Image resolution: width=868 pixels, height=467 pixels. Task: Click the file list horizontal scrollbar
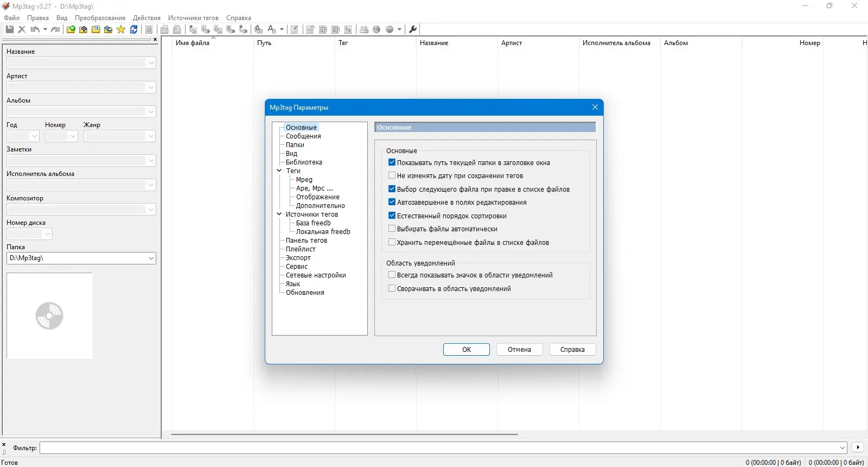click(344, 434)
